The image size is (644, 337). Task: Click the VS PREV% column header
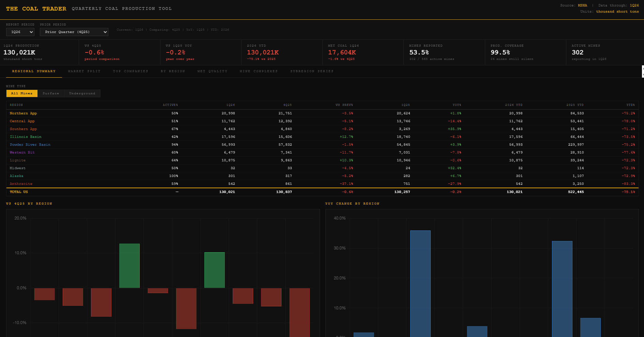pyautogui.click(x=344, y=105)
